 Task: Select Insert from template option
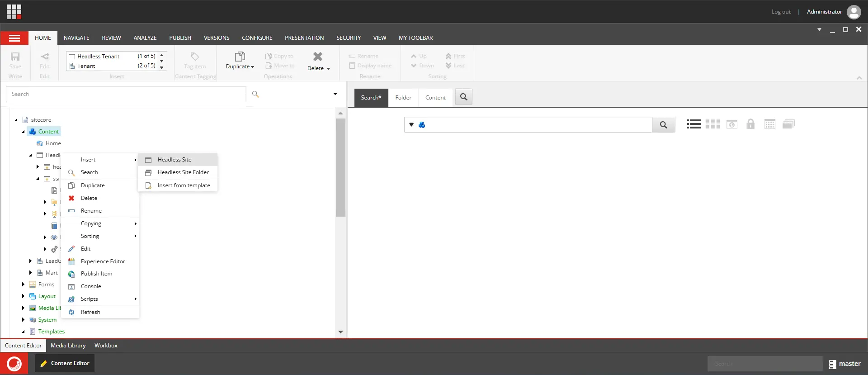[x=178, y=185]
